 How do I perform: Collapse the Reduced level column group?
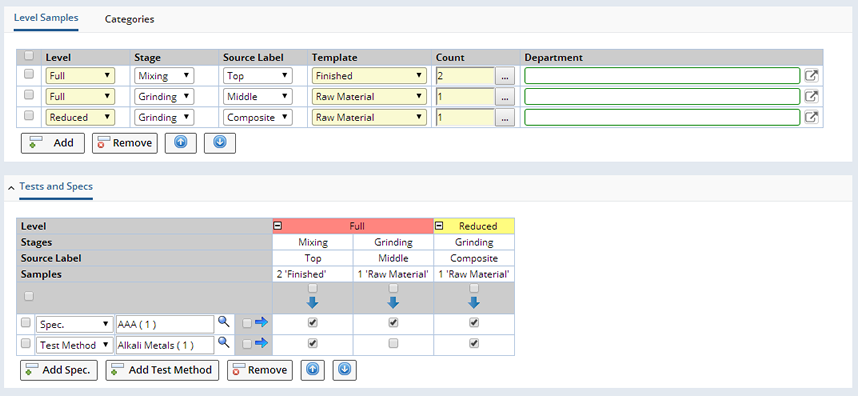(439, 226)
